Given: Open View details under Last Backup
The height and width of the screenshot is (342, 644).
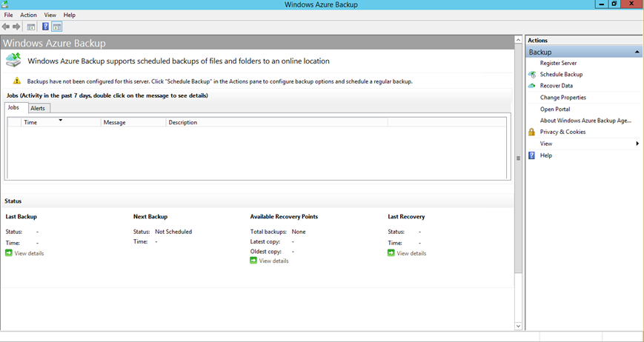Looking at the screenshot, I should tap(29, 253).
